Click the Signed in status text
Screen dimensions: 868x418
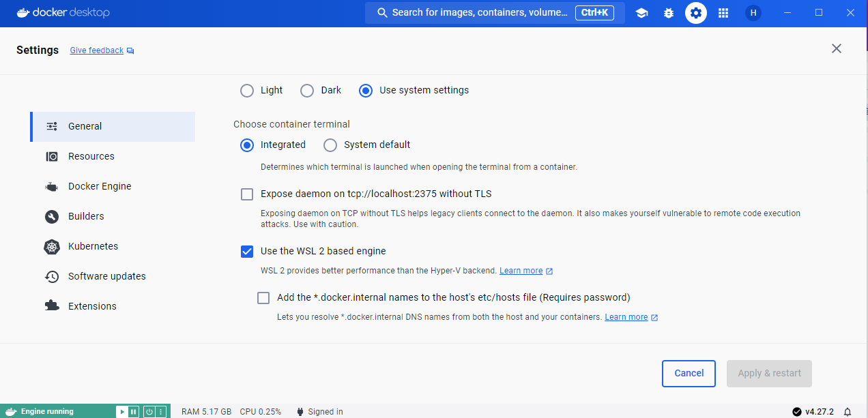click(325, 412)
